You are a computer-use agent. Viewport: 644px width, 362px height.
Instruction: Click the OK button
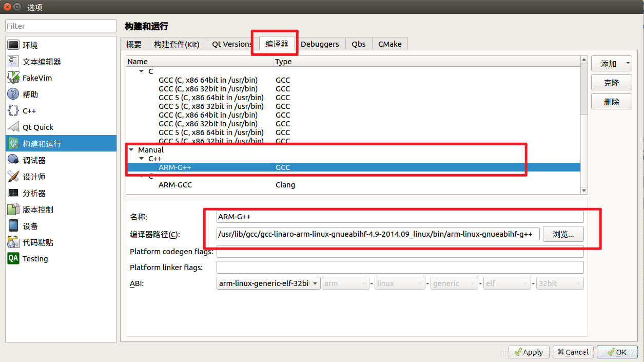617,352
